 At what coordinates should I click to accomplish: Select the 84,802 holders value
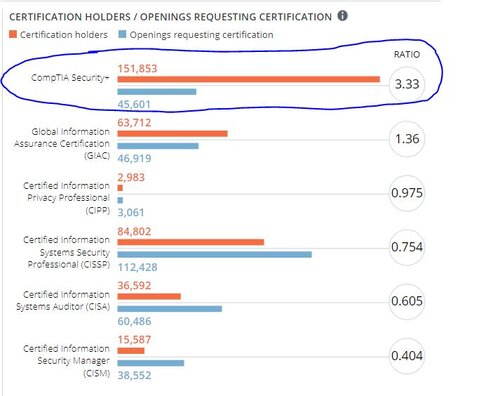click(x=134, y=231)
